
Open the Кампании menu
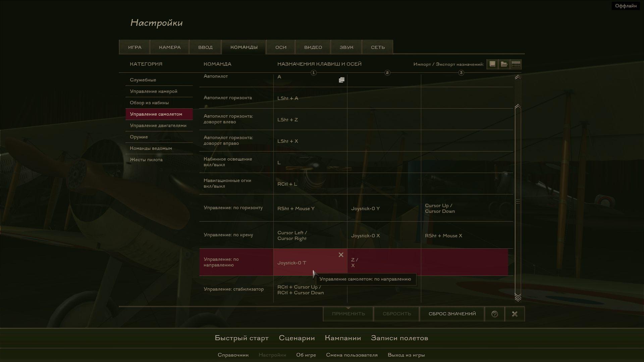coord(343,338)
